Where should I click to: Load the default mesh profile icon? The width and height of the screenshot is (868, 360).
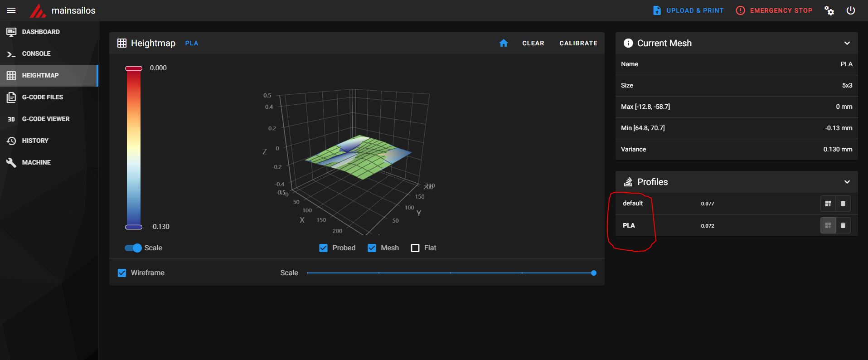pyautogui.click(x=828, y=204)
